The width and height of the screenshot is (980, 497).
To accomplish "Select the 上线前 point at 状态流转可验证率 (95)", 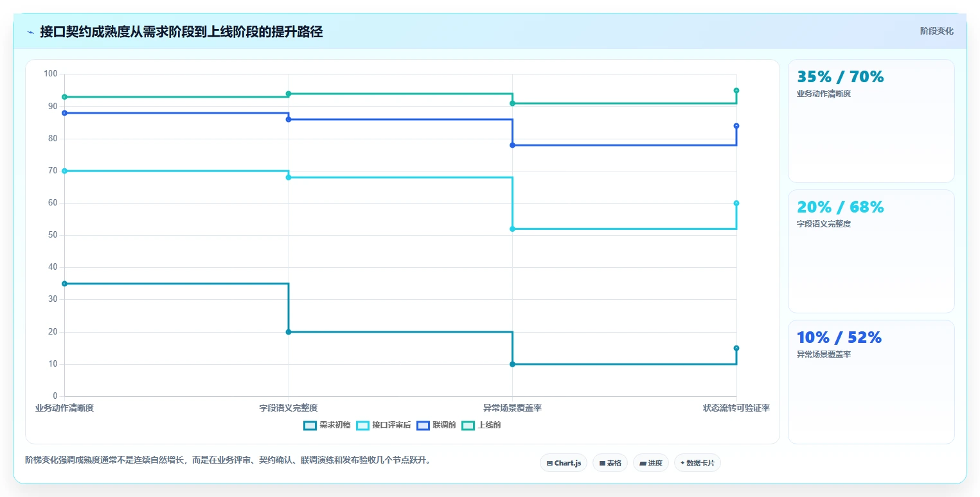I will 736,91.
